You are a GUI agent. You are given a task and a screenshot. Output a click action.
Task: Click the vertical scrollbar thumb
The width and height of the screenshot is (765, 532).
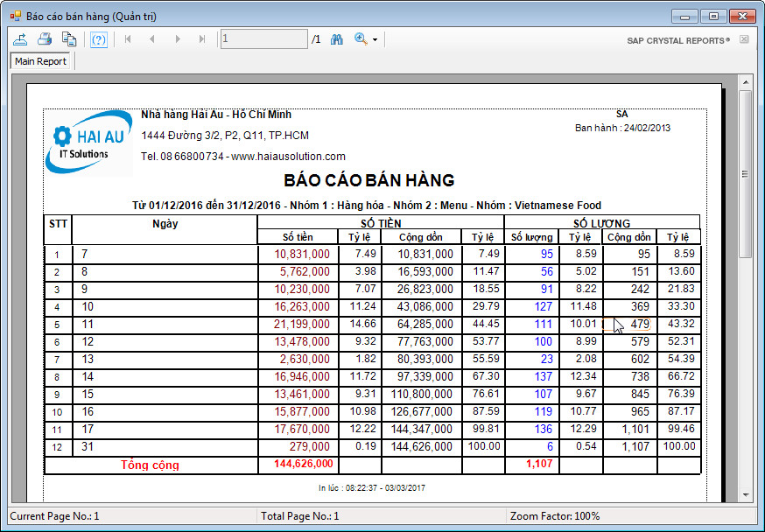tap(746, 174)
